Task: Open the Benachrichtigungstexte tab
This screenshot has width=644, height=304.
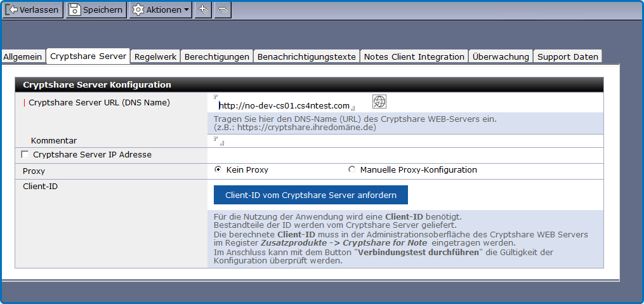Action: point(306,56)
